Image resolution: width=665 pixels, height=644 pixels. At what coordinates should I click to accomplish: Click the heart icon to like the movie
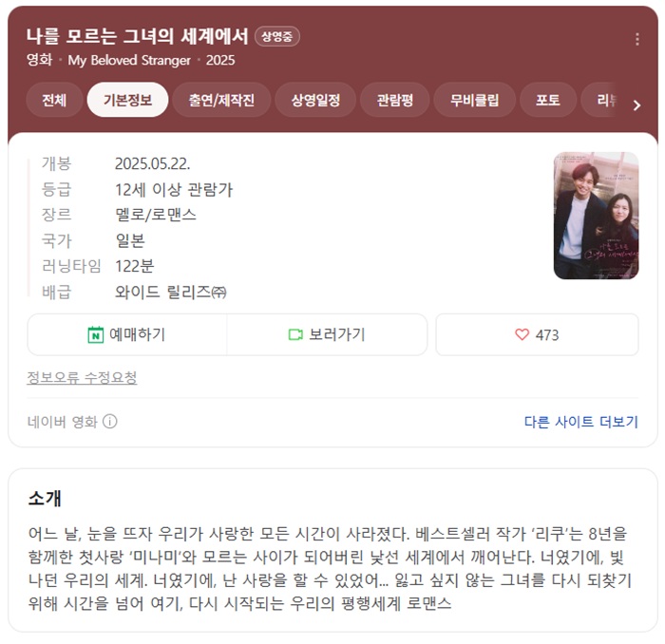(x=522, y=334)
